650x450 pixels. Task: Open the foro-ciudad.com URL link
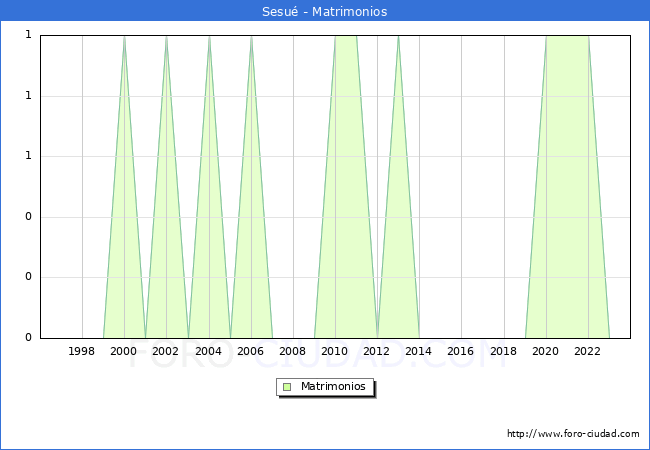[x=573, y=434]
